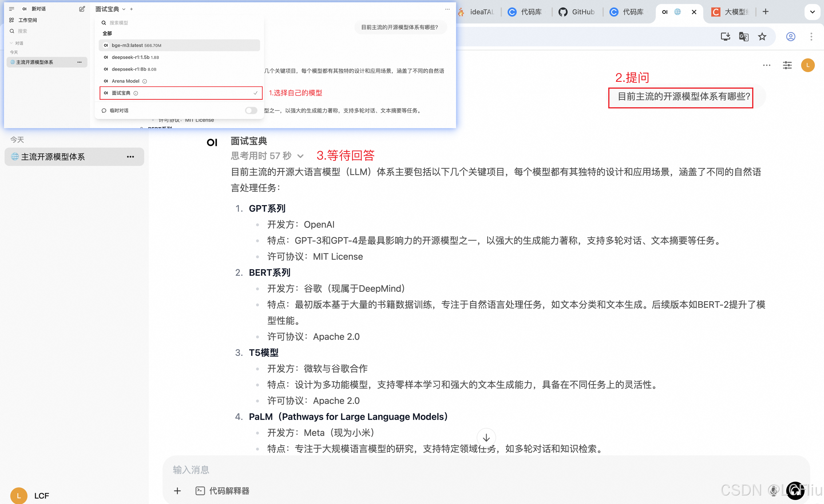Collapse the 对话 section in inset sidebar
824x504 pixels.
point(16,43)
